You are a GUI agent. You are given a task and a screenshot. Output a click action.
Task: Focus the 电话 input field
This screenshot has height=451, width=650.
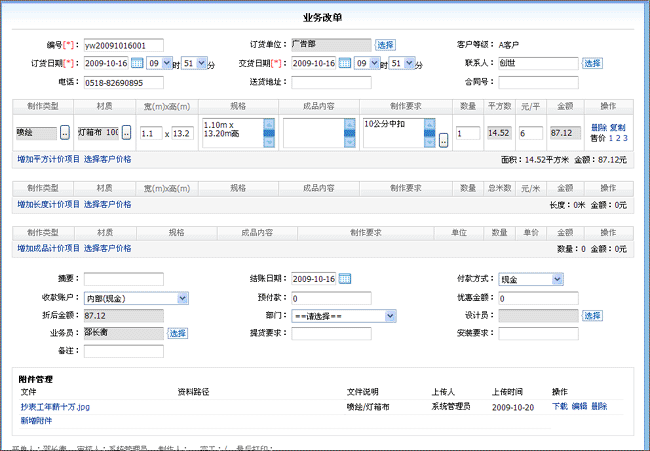coord(124,82)
